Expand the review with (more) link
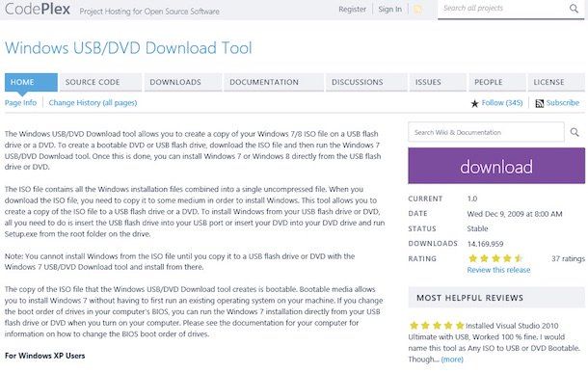Viewport: 588px width, 372px height. [452, 359]
